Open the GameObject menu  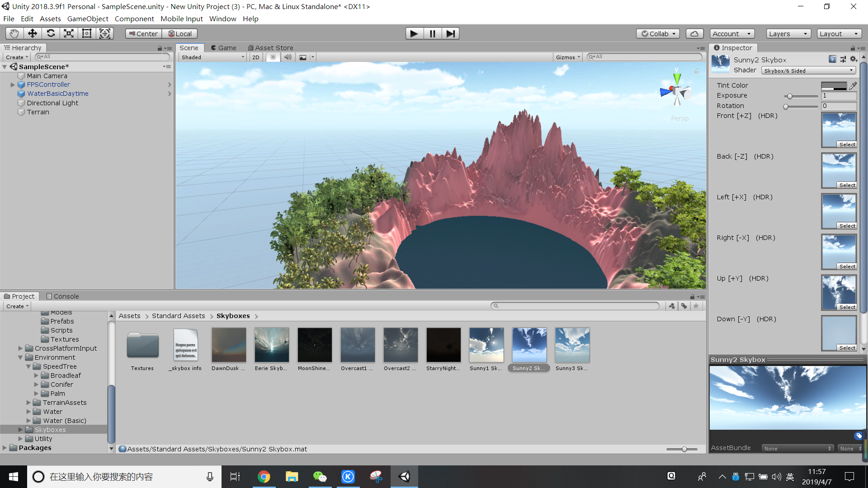[88, 19]
